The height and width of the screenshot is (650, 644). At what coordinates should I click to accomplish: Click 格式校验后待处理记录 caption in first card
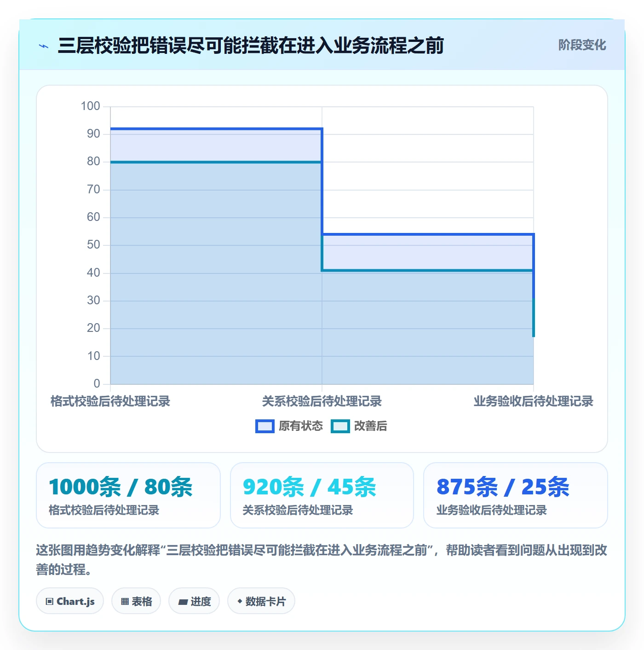pyautogui.click(x=104, y=510)
